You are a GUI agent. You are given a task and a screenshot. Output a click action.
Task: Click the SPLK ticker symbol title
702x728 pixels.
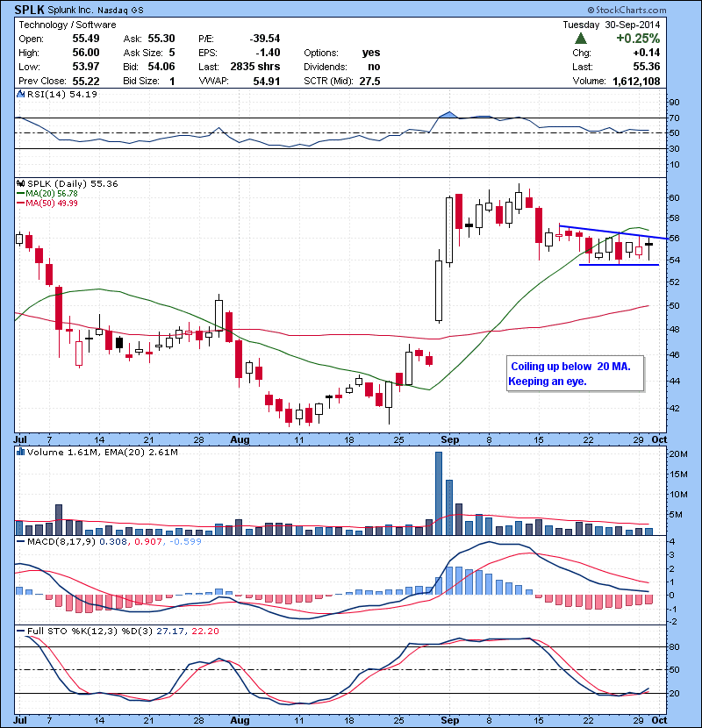29,10
